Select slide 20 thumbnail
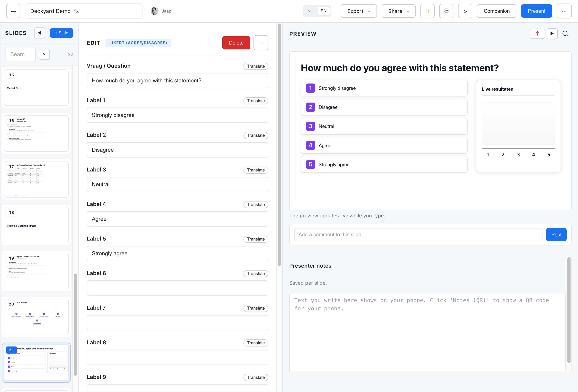Image resolution: width=578 pixels, height=392 pixels. click(36, 317)
